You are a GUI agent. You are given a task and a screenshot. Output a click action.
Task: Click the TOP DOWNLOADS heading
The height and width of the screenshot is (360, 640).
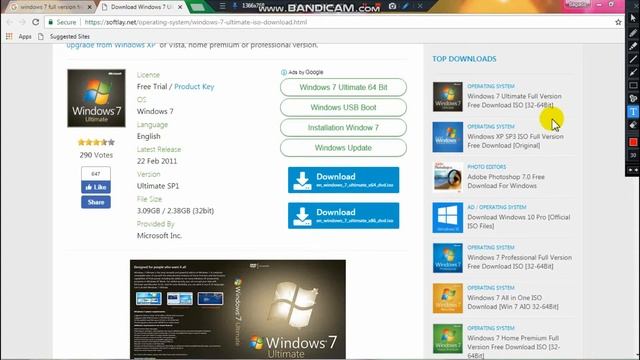pyautogui.click(x=464, y=59)
